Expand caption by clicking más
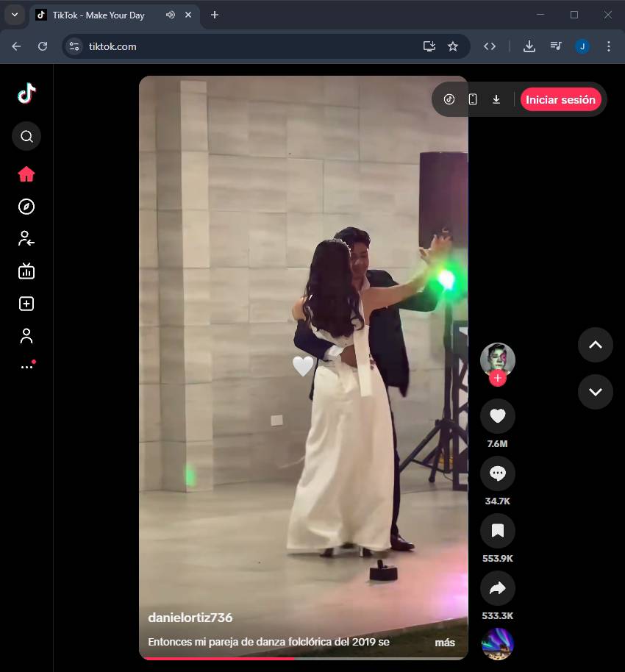The height and width of the screenshot is (672, 625). point(444,643)
